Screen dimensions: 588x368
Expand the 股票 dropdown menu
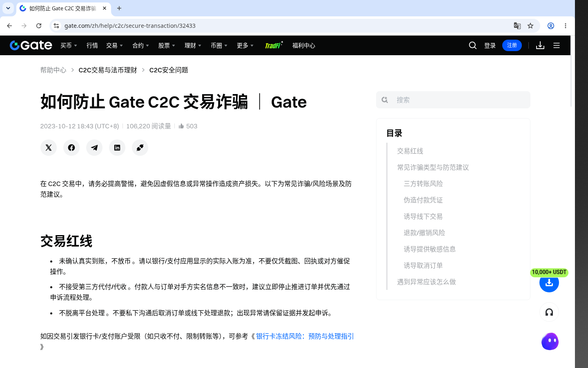point(167,45)
